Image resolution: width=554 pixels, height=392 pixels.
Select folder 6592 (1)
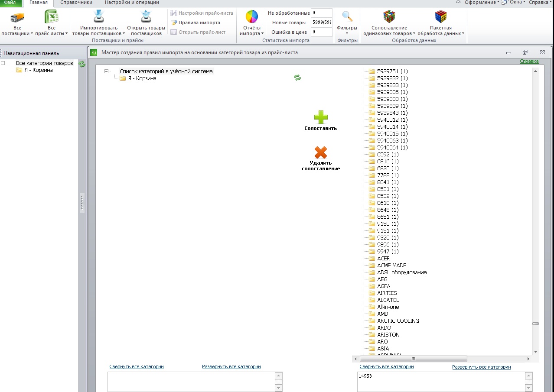(x=388, y=155)
